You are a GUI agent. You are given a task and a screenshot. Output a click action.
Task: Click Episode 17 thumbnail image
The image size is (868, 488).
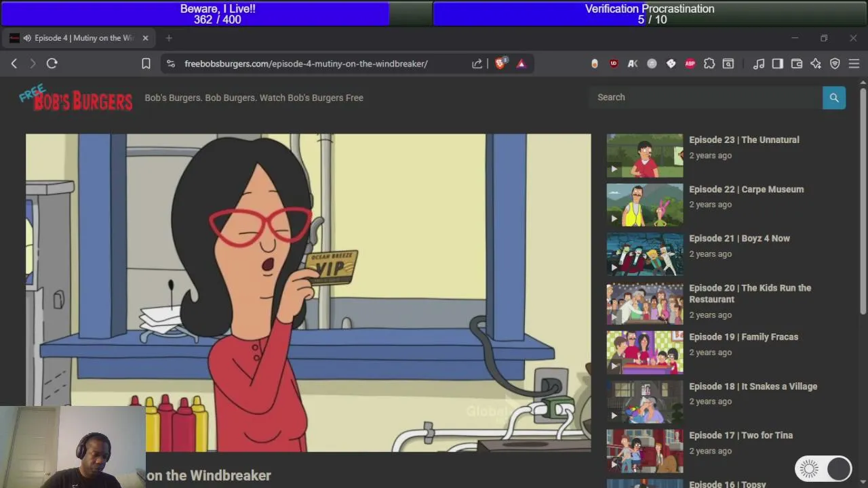tap(645, 451)
